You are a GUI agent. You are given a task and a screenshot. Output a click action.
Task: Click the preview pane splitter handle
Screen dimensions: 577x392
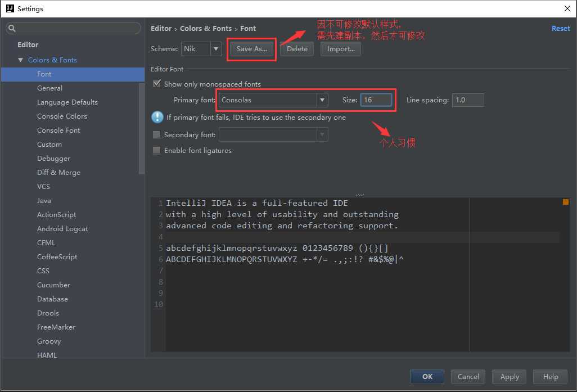360,195
